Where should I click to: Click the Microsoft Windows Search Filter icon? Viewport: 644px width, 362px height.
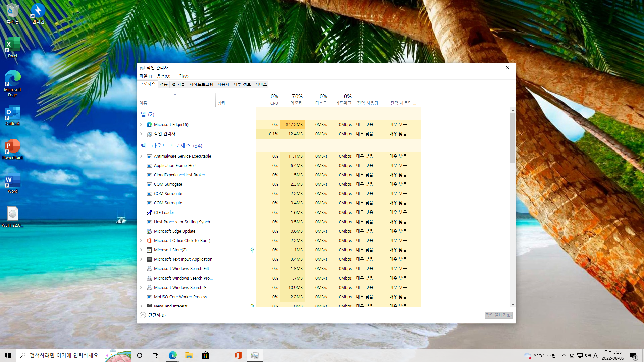(x=149, y=269)
